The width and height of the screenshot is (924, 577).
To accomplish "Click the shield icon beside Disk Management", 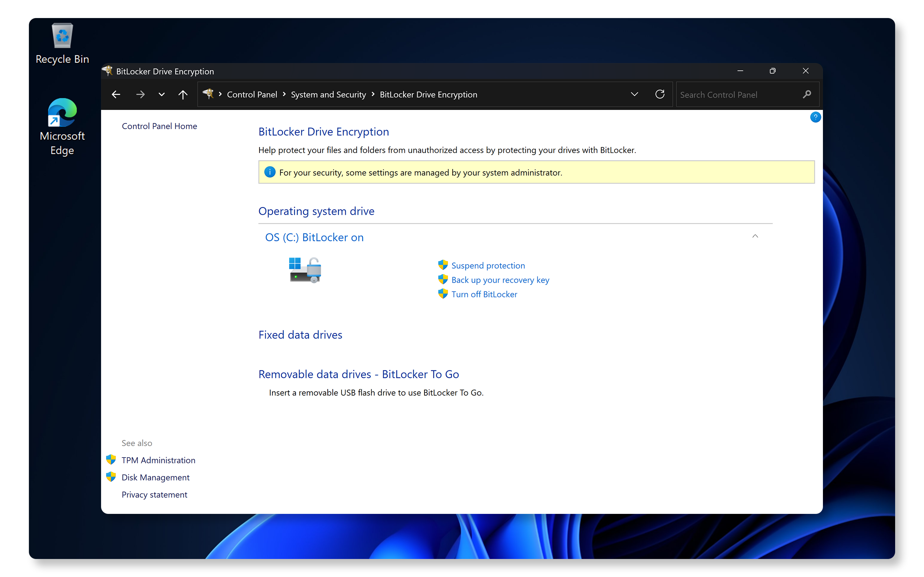I will click(111, 477).
